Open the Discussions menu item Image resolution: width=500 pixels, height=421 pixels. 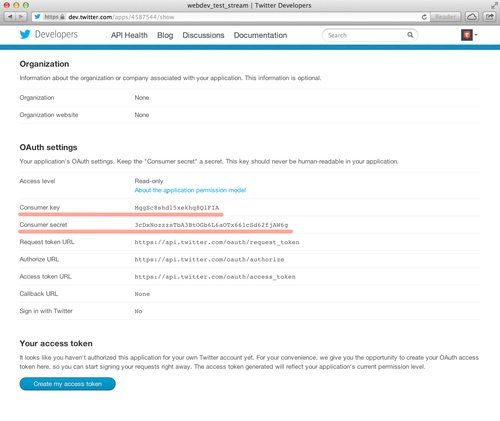click(x=203, y=35)
